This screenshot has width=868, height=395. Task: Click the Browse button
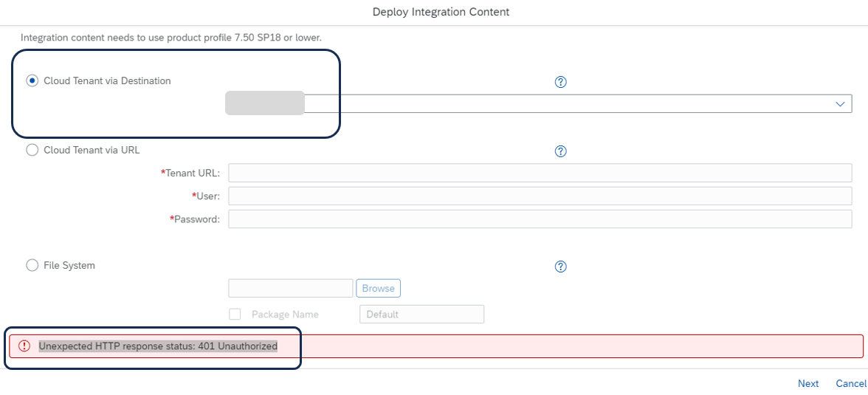(378, 288)
